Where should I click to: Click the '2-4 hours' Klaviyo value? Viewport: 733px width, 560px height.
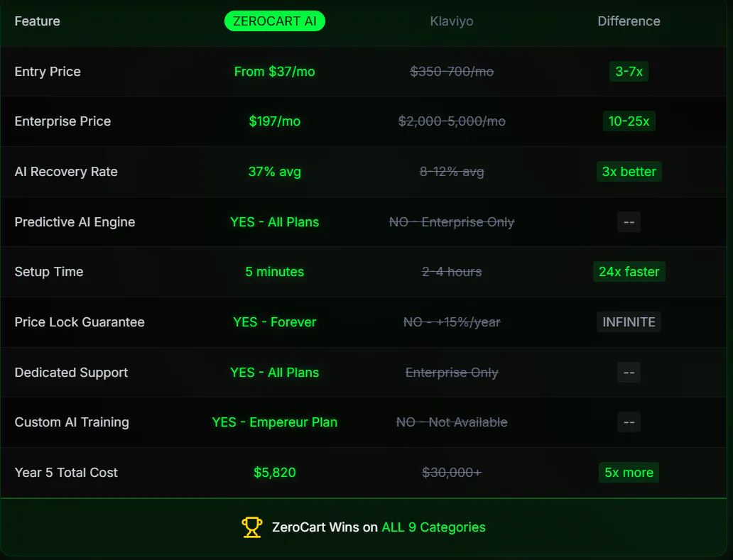[x=452, y=271]
